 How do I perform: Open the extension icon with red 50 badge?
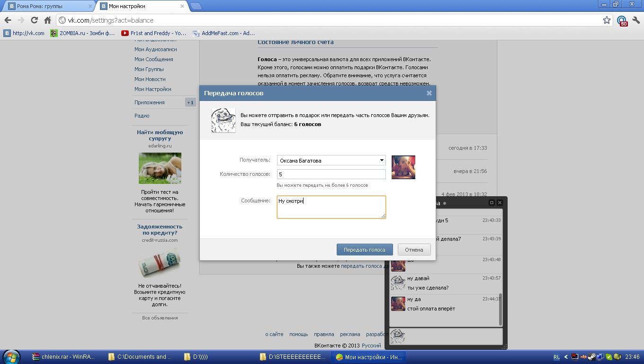[x=622, y=21]
